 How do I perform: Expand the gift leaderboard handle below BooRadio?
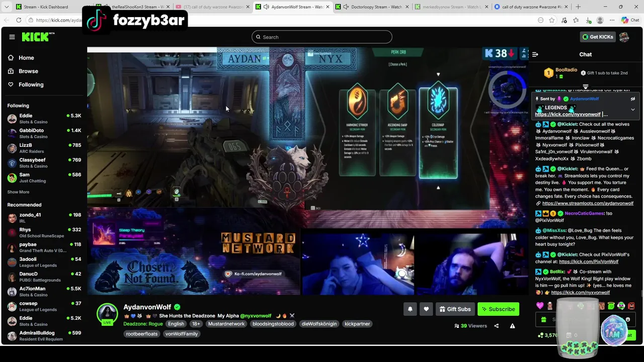click(x=586, y=86)
